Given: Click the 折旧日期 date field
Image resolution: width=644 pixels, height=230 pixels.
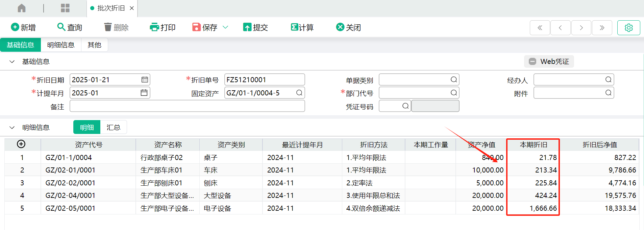Looking at the screenshot, I should [110, 80].
